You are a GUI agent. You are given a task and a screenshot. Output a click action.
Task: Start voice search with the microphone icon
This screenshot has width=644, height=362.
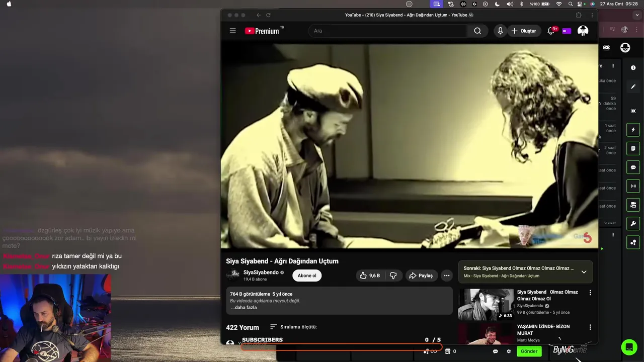click(500, 31)
